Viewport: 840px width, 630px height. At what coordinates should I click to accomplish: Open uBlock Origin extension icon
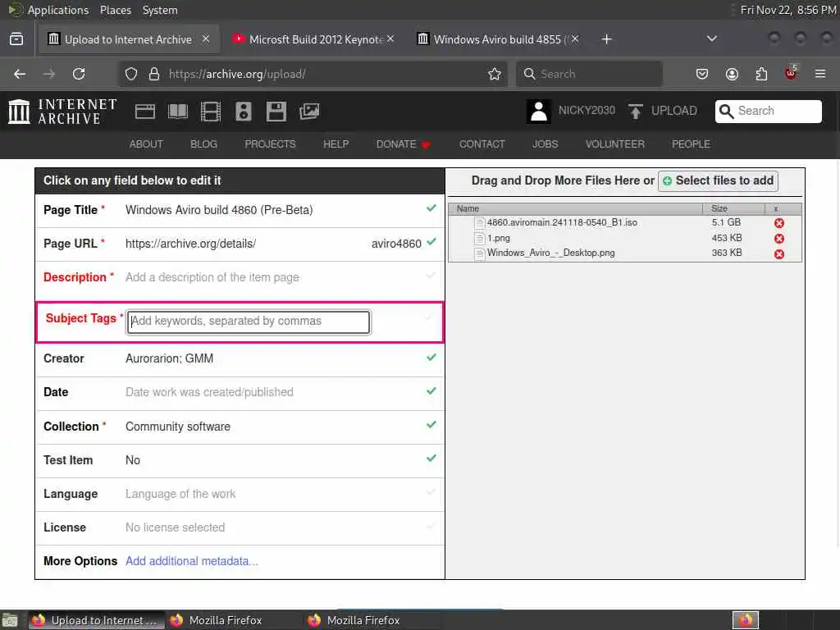coord(791,73)
